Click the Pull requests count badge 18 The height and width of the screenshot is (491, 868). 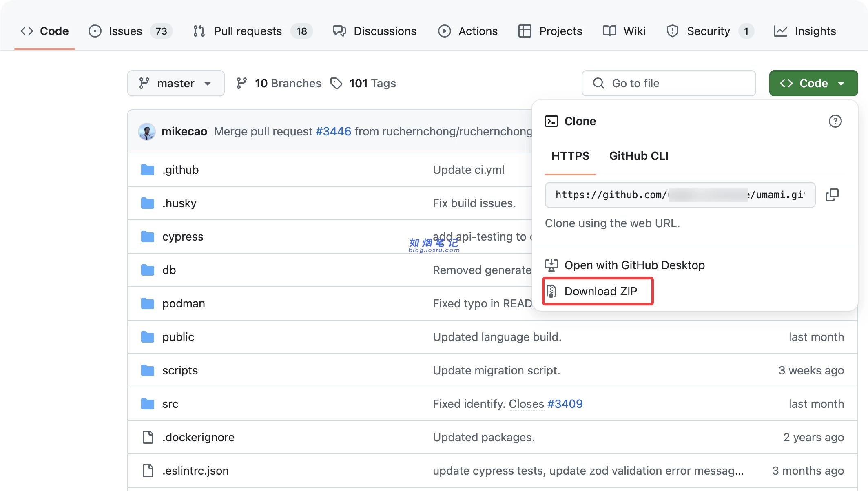301,31
